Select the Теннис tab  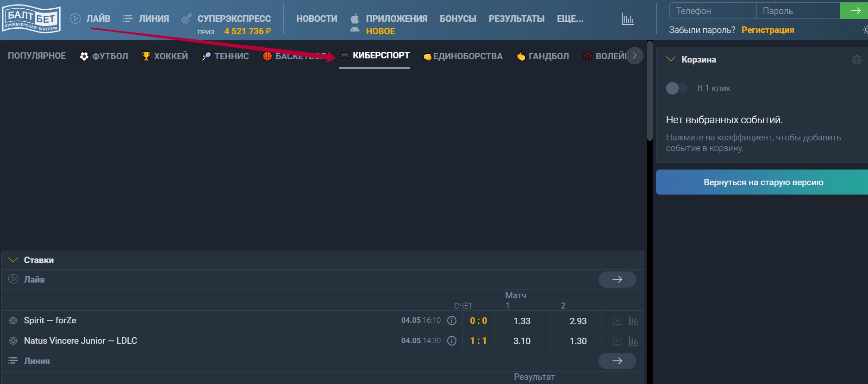225,56
